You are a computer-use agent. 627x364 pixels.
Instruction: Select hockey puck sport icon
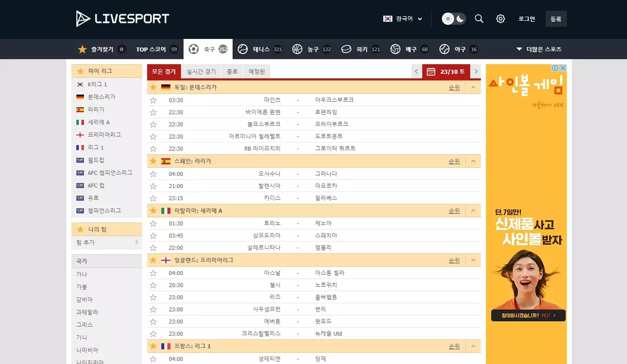346,49
